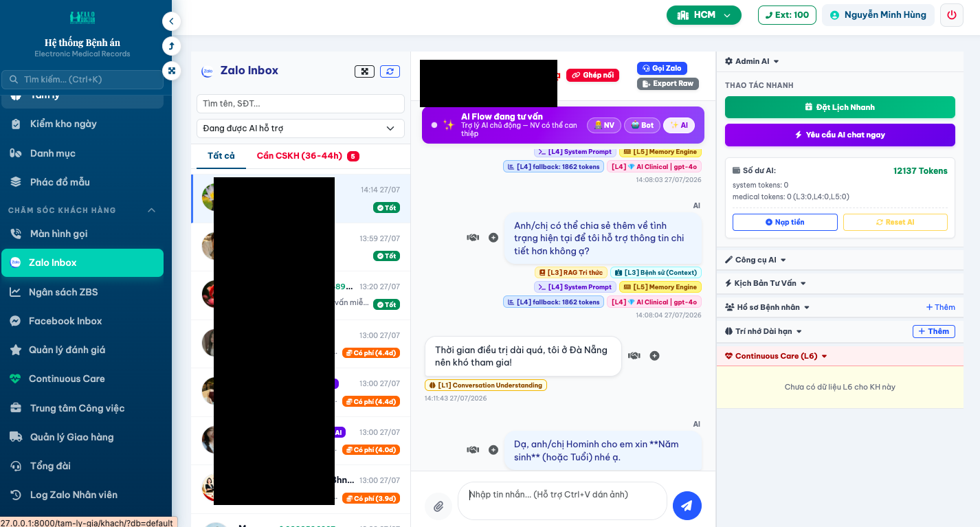Open Zalo Inbox in the sidebar
Viewport: 980px width, 527px height.
[82, 262]
